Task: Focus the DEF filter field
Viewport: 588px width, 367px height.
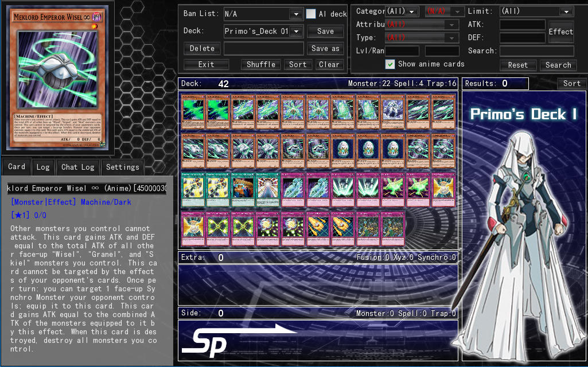Action: pyautogui.click(x=523, y=37)
